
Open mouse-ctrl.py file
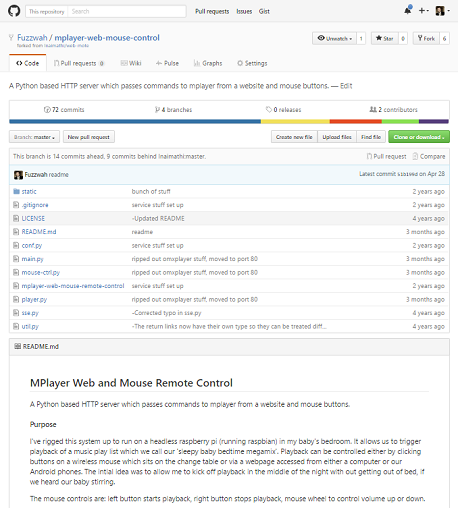(x=41, y=272)
